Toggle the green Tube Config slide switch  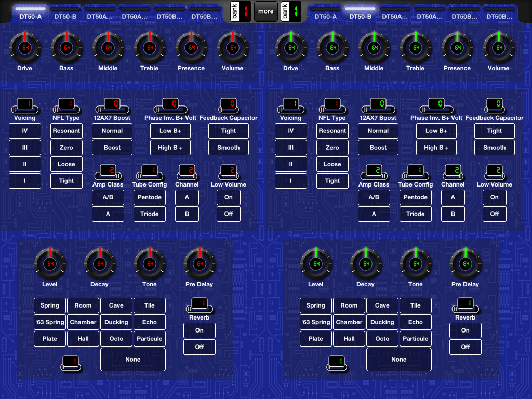pyautogui.click(x=416, y=172)
